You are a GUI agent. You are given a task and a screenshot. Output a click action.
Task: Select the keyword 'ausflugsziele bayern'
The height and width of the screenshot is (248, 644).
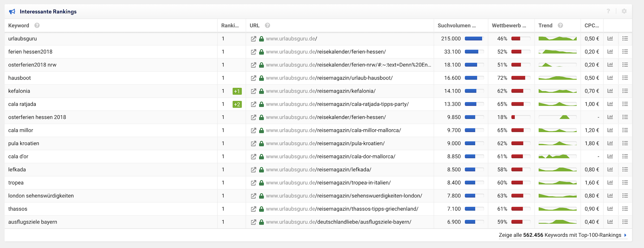pos(33,222)
